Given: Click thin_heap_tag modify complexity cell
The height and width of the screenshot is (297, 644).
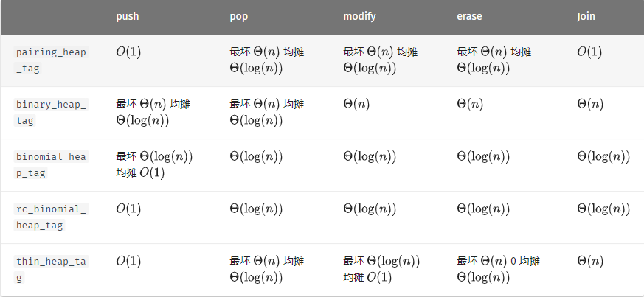Looking at the screenshot, I should pyautogui.click(x=381, y=269).
